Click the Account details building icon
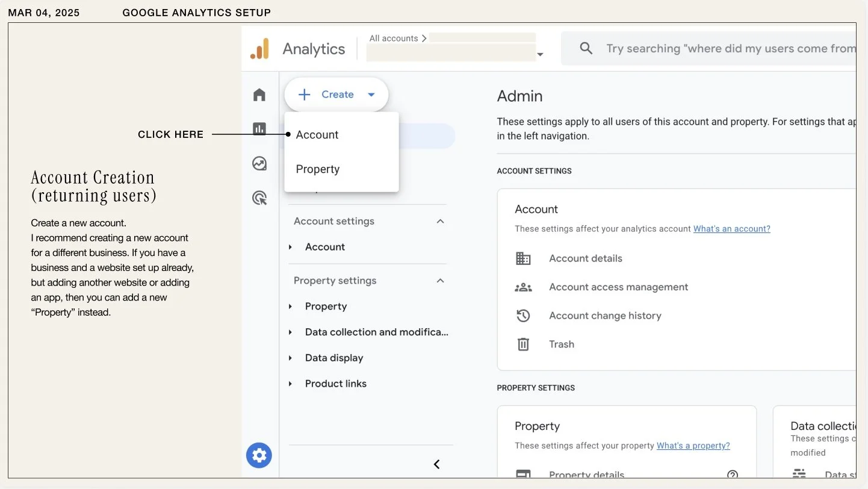 pyautogui.click(x=524, y=258)
